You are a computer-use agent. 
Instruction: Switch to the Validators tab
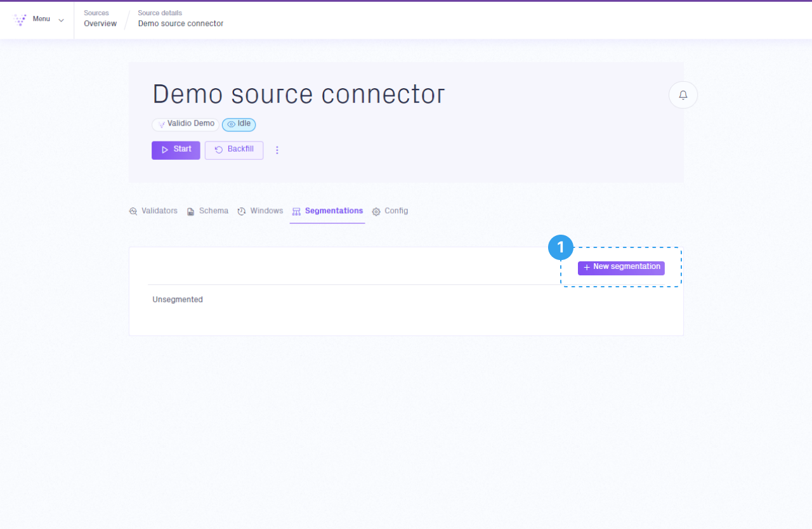click(x=153, y=211)
